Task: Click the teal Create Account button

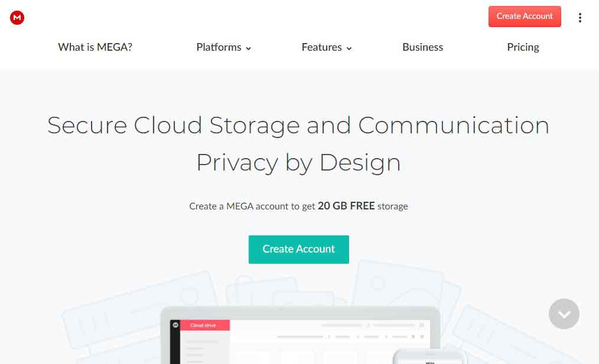Action: (x=298, y=249)
